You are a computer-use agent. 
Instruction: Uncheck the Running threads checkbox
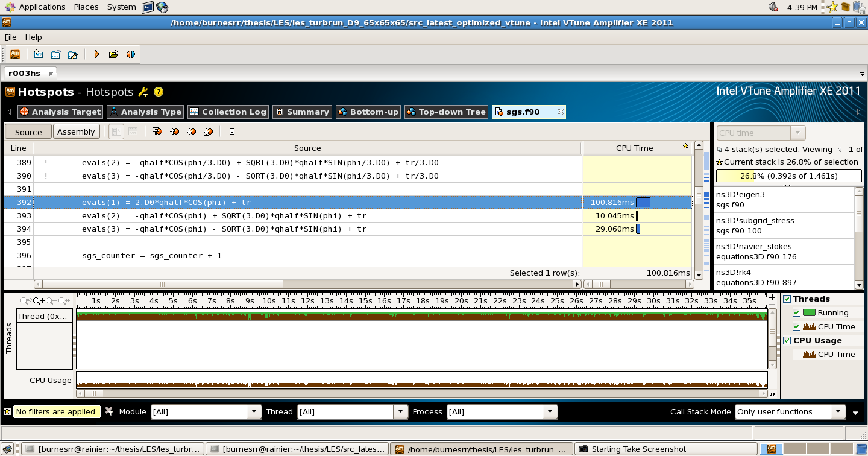tap(797, 313)
